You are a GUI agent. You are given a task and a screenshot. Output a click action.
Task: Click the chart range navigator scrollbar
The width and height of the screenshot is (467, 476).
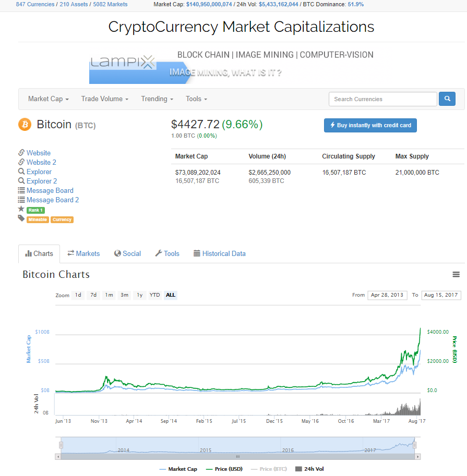(237, 456)
